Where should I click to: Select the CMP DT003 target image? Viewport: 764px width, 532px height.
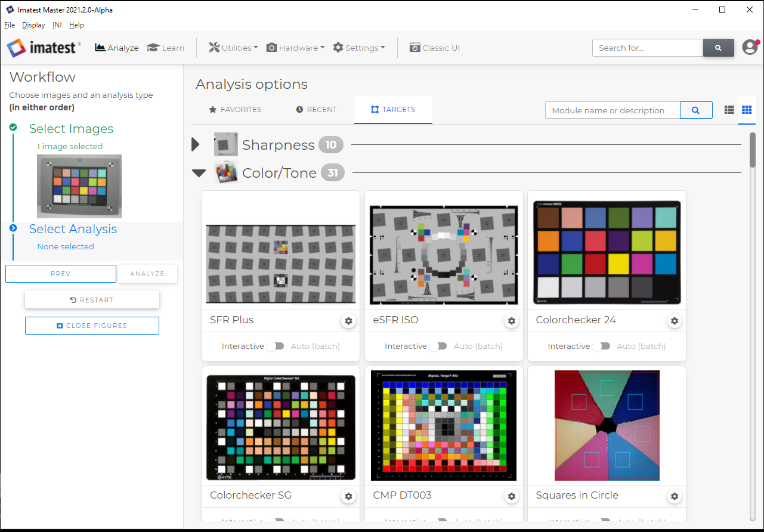pyautogui.click(x=444, y=425)
